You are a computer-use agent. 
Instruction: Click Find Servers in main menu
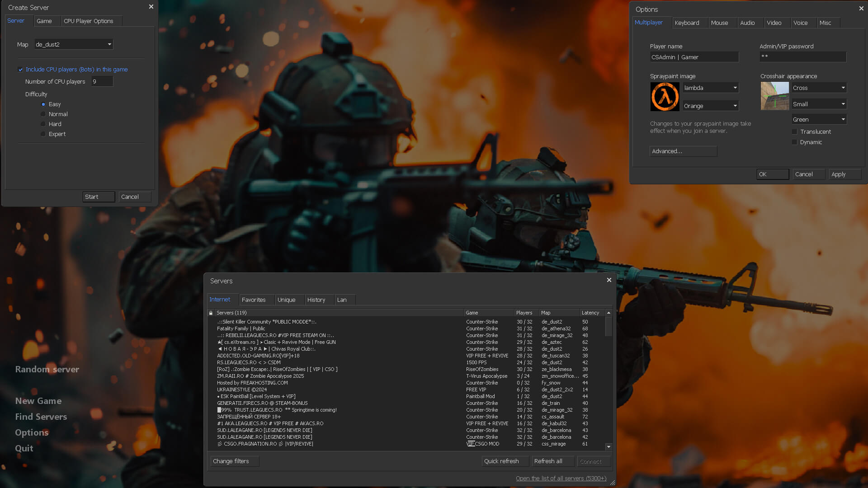click(41, 417)
